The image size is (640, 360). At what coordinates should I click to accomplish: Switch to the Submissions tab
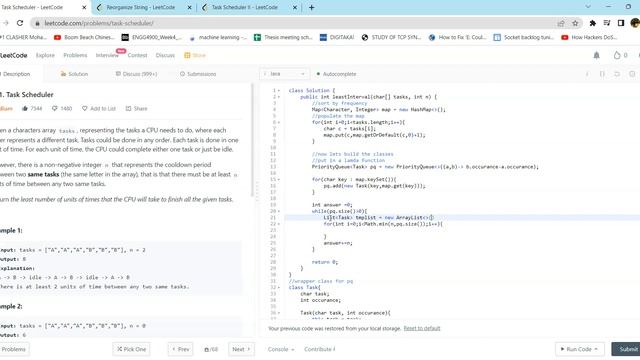pyautogui.click(x=198, y=74)
